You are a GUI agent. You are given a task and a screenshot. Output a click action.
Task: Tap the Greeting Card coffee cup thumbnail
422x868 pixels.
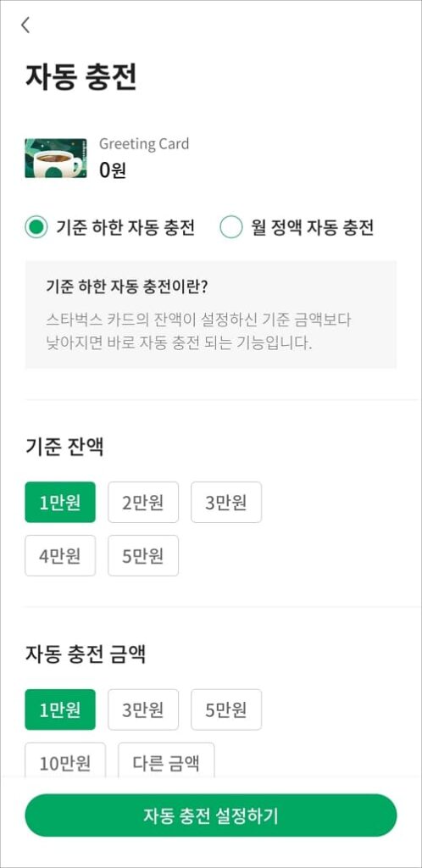point(56,159)
